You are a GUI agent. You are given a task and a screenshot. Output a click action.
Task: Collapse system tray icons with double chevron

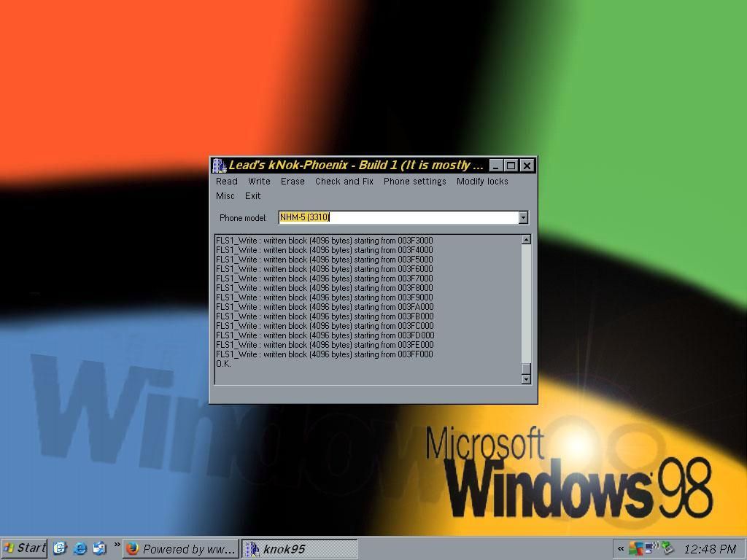(x=621, y=549)
